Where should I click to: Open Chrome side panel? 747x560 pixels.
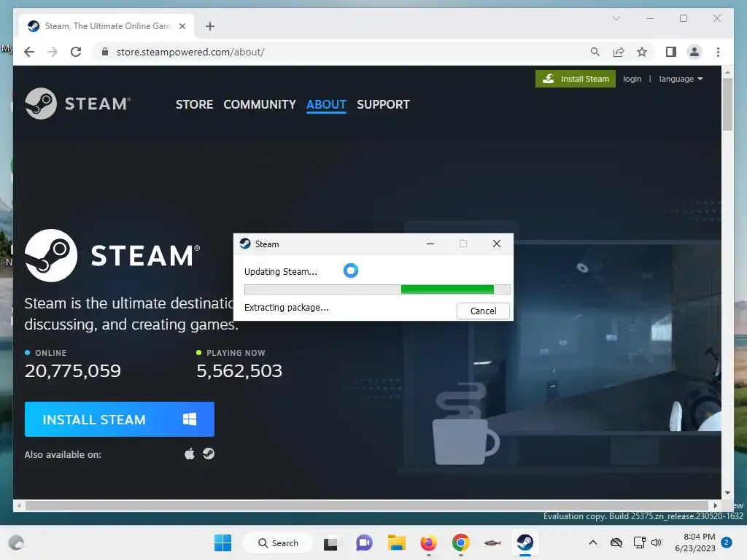pos(671,52)
